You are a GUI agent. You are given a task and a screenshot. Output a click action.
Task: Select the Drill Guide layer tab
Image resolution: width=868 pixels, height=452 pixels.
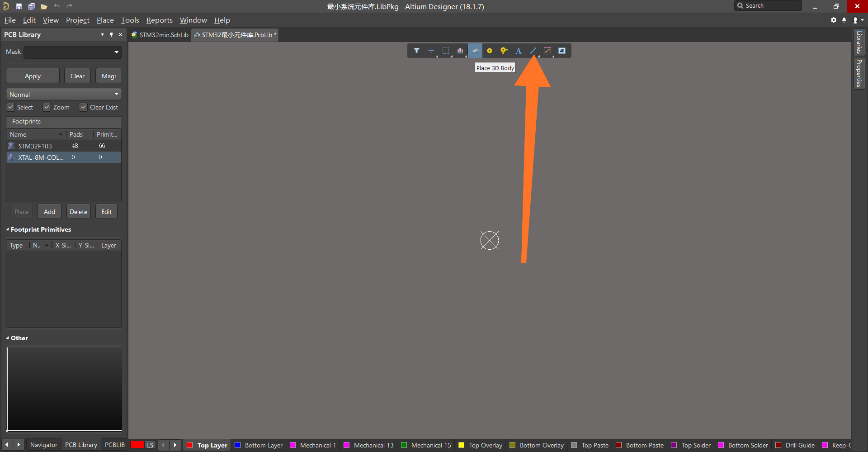tap(795, 445)
